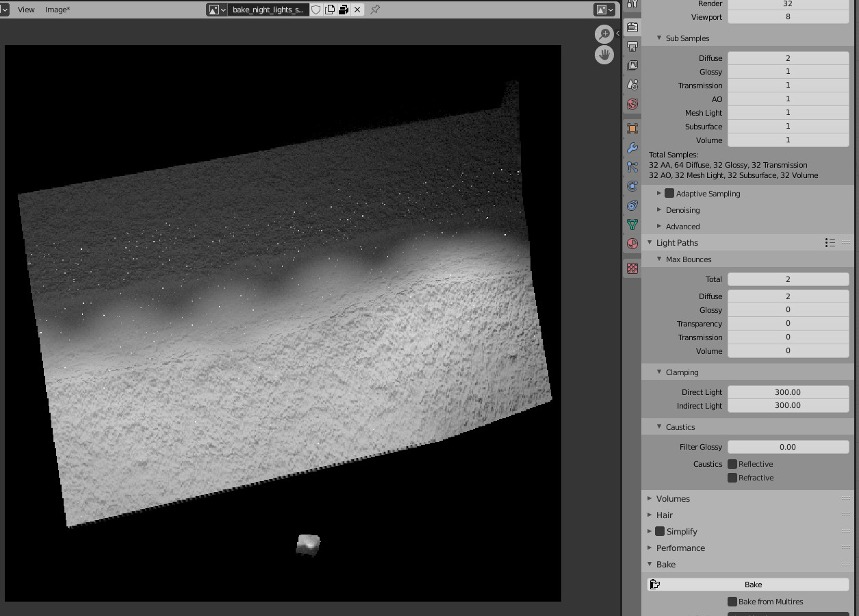Unlink the image with X button
Screen dimensions: 859x616
[357, 10]
